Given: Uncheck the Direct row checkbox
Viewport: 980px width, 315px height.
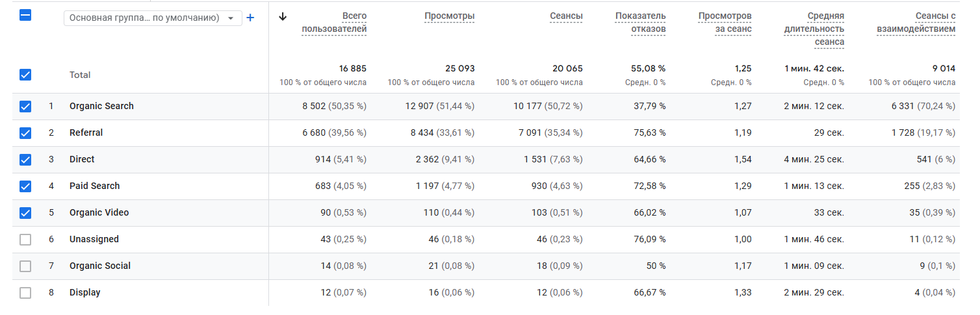Looking at the screenshot, I should pos(25,160).
